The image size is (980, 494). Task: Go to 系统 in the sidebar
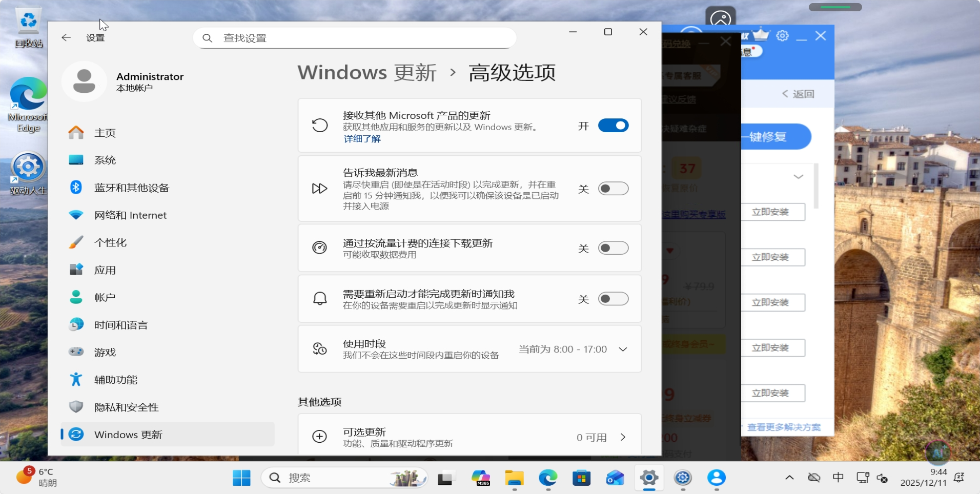(105, 160)
